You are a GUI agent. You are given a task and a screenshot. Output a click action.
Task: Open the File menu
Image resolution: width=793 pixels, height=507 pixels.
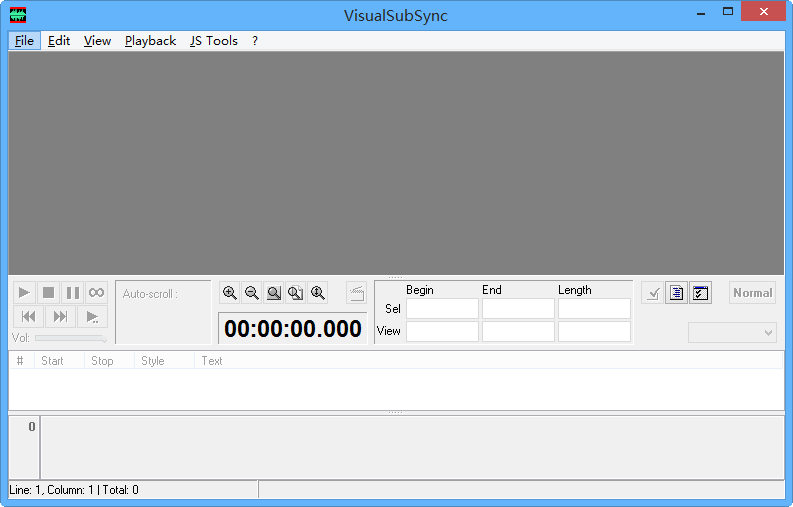(24, 41)
